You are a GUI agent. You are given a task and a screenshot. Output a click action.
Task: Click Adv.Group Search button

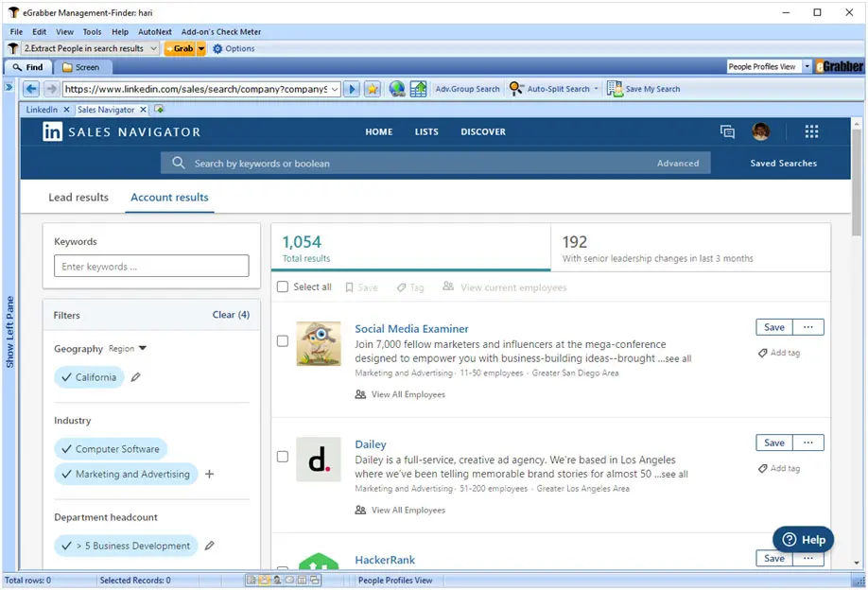click(467, 89)
